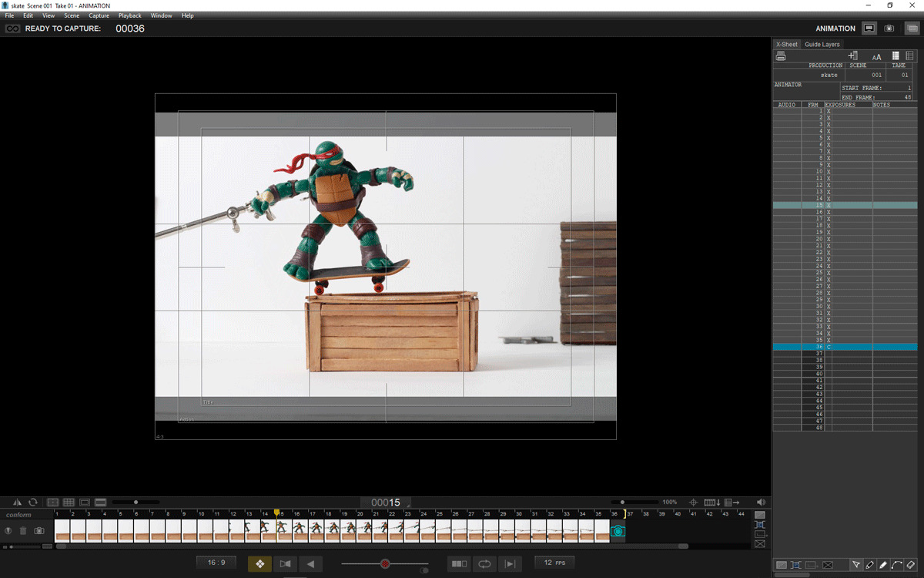Click the timeline horizontal scrollbar
Image resolution: width=924 pixels, height=578 pixels.
372,546
